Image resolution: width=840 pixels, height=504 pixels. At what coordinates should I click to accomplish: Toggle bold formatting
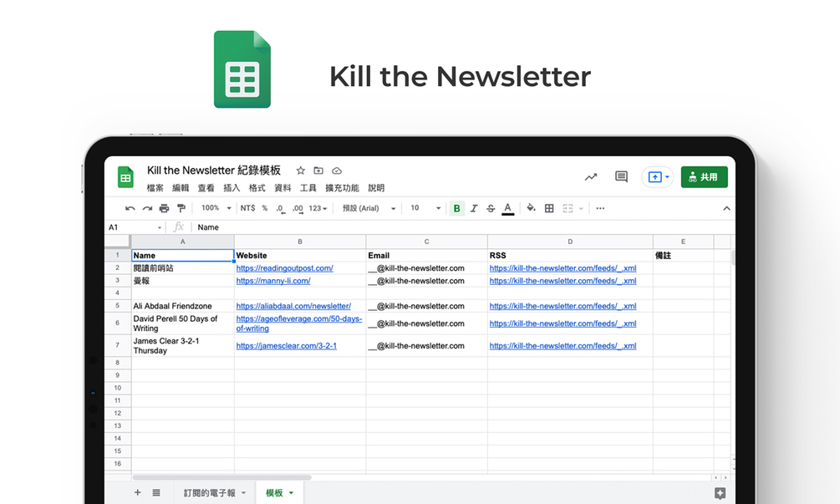pyautogui.click(x=456, y=208)
